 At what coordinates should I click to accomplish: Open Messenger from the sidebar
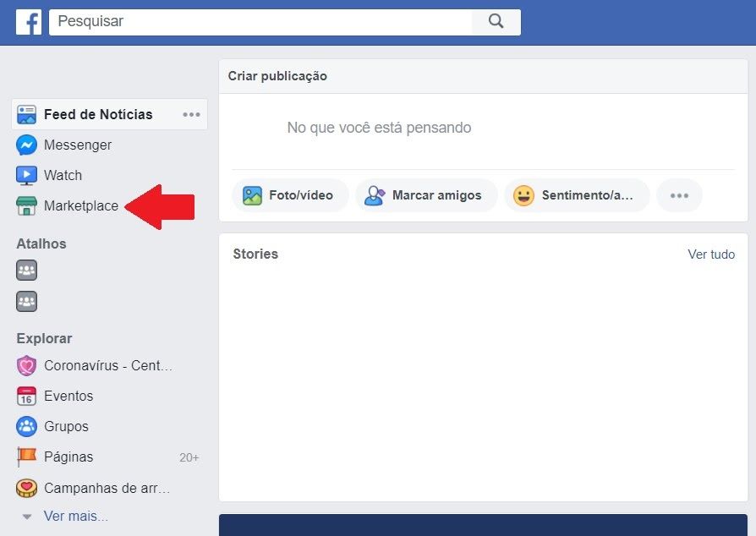tap(78, 145)
